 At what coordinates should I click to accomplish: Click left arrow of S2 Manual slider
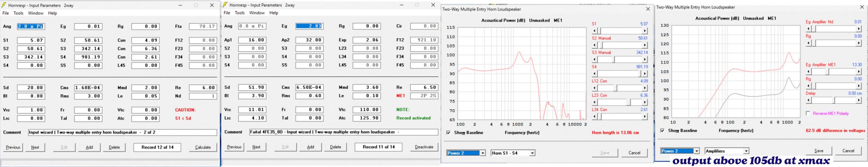594,45
